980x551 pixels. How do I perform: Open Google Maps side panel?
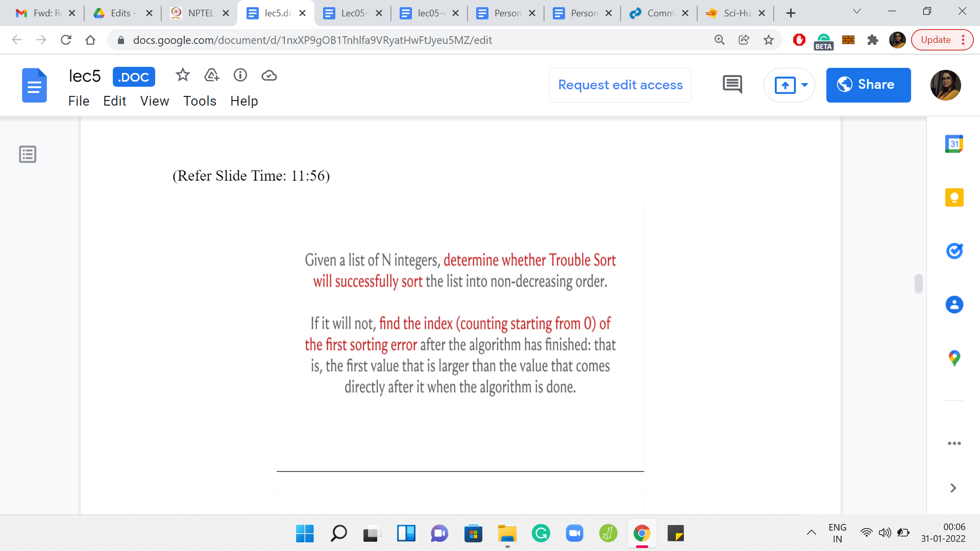pyautogui.click(x=954, y=358)
